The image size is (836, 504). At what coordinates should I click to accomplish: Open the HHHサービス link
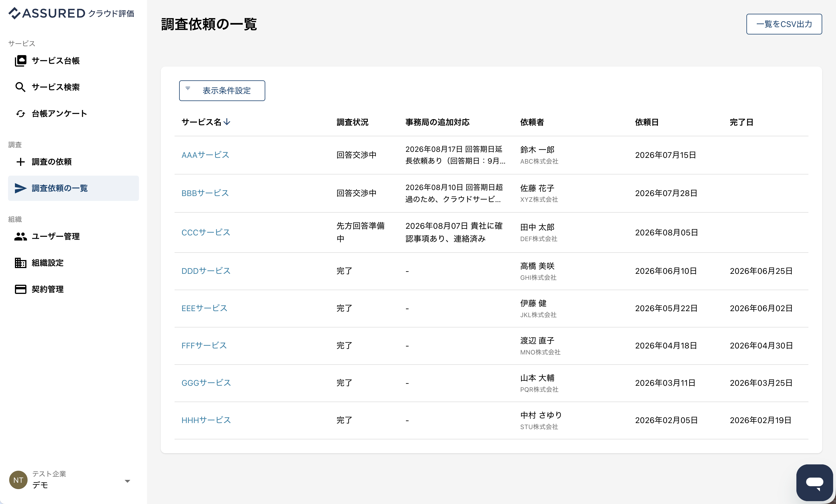pyautogui.click(x=206, y=420)
